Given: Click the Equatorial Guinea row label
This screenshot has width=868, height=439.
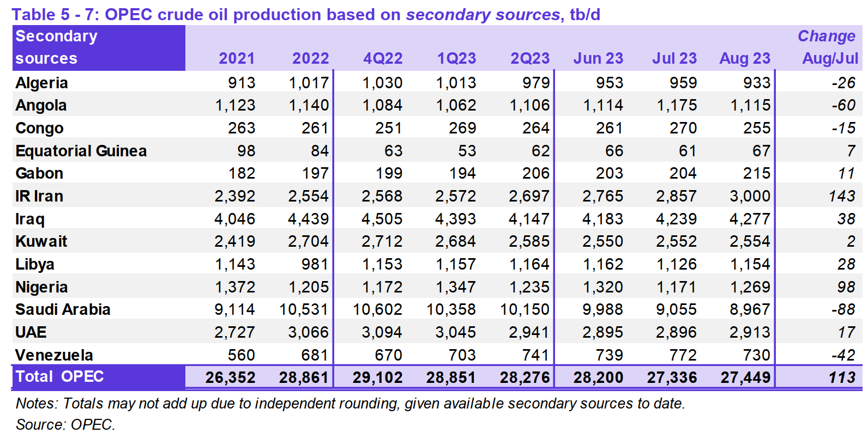Looking at the screenshot, I should (x=81, y=151).
